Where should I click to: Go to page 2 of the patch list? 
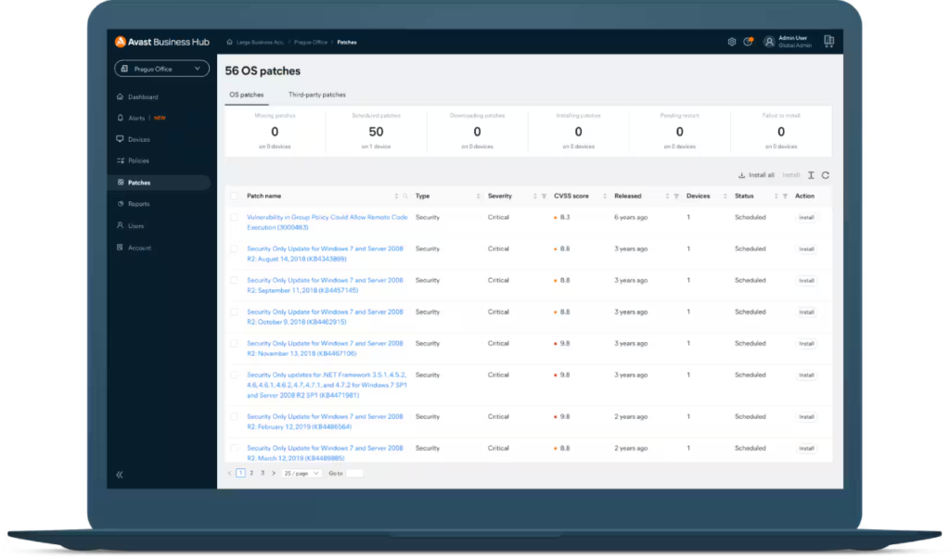(x=250, y=473)
